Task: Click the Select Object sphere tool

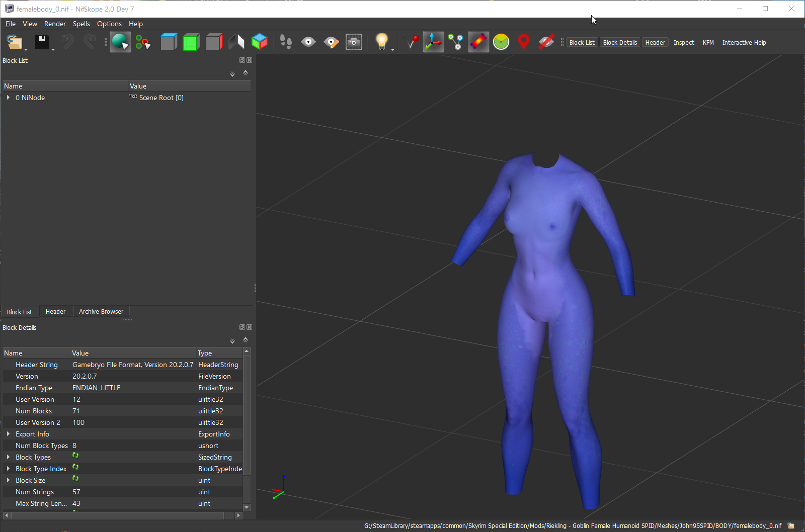Action: 120,42
